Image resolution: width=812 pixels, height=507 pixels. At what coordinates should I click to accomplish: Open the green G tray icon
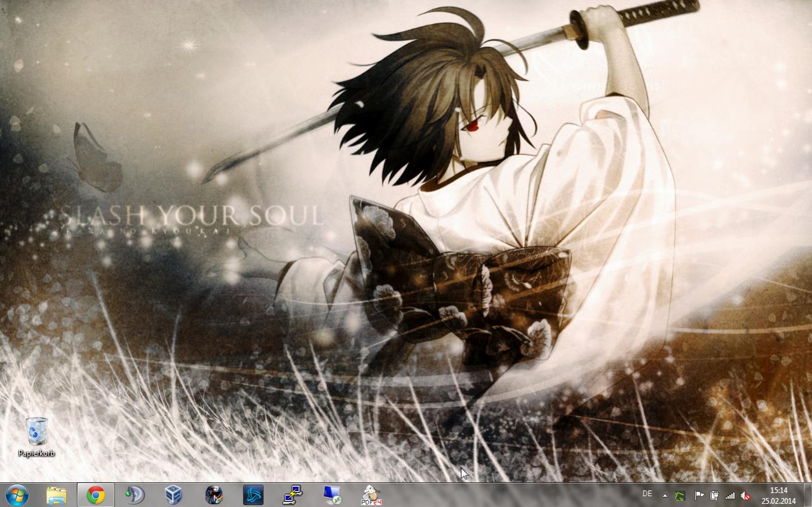coord(680,496)
